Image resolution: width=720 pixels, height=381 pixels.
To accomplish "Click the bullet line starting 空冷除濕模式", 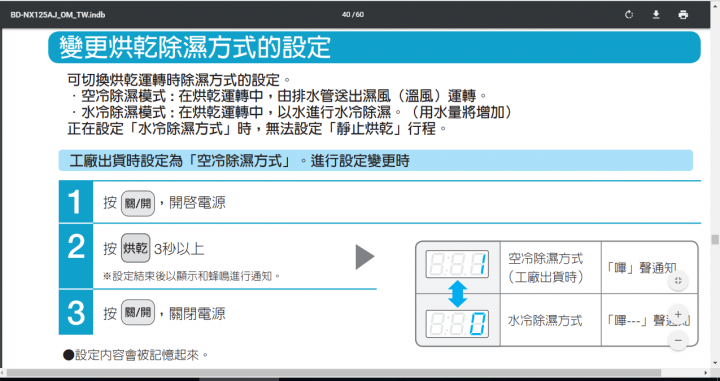I will 278,96.
